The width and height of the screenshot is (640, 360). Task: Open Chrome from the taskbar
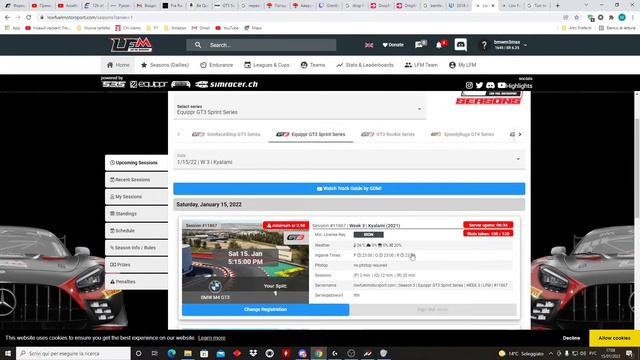(x=318, y=353)
